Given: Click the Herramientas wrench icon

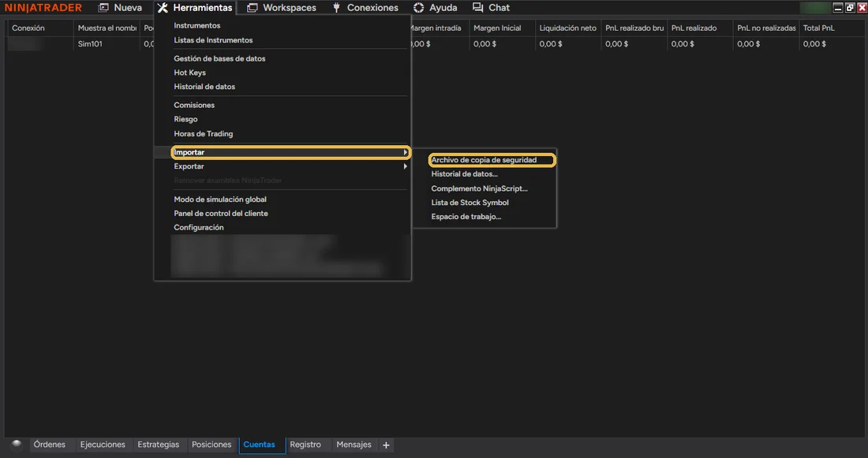Looking at the screenshot, I should (163, 8).
